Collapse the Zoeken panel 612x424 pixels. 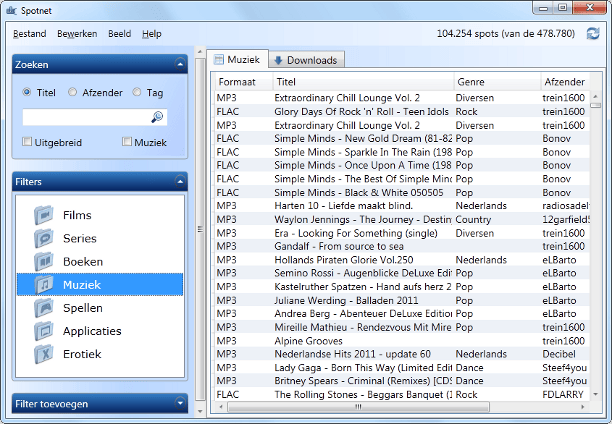(180, 64)
